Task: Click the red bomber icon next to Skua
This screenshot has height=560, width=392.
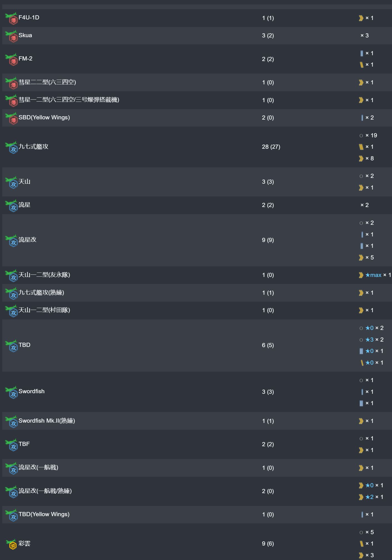Action: pyautogui.click(x=11, y=36)
